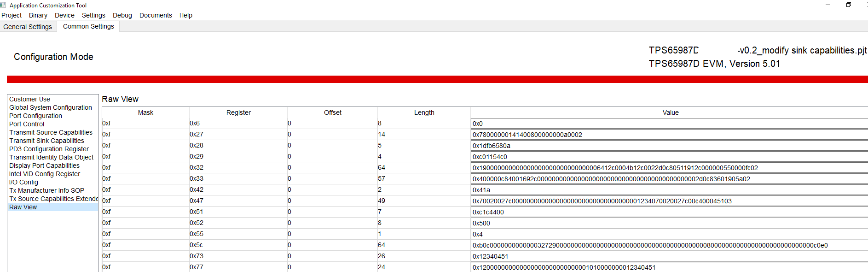Screen dimensions: 868x272
Task: Select Intel VID Config Register
Action: [x=53, y=174]
